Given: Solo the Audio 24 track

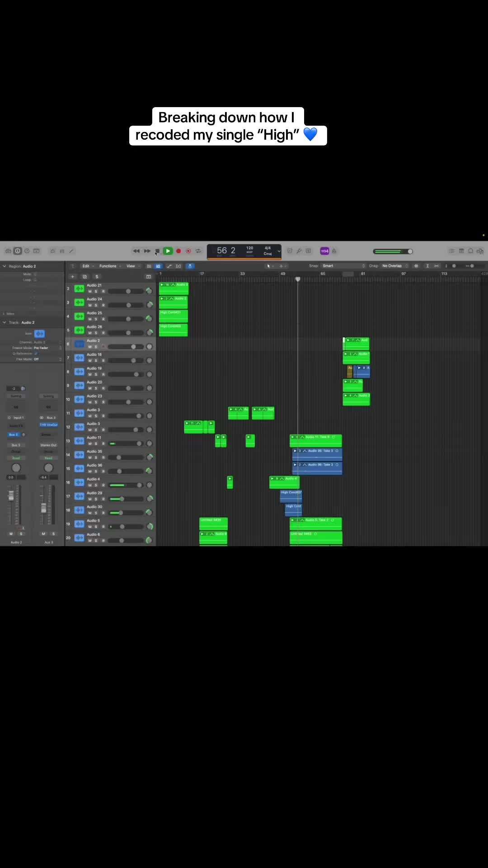Looking at the screenshot, I should pyautogui.click(x=96, y=305).
